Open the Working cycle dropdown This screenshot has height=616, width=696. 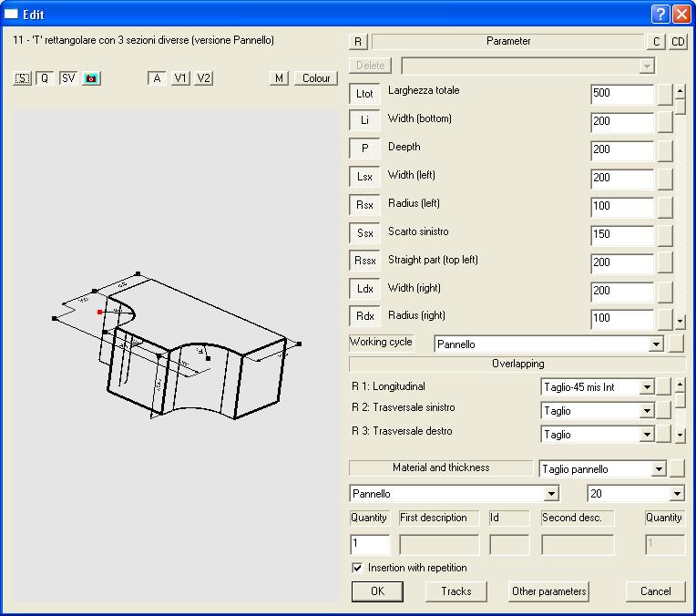[655, 344]
